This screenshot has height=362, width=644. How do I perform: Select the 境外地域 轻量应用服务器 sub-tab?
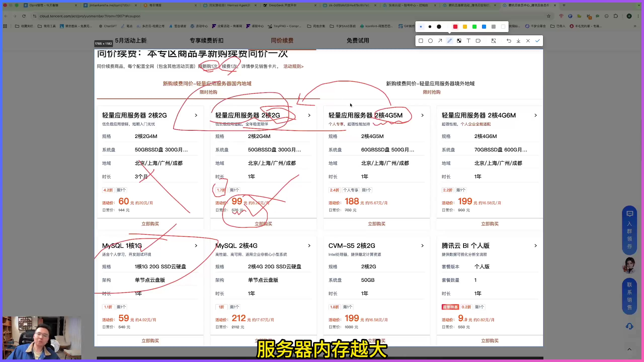(x=431, y=87)
